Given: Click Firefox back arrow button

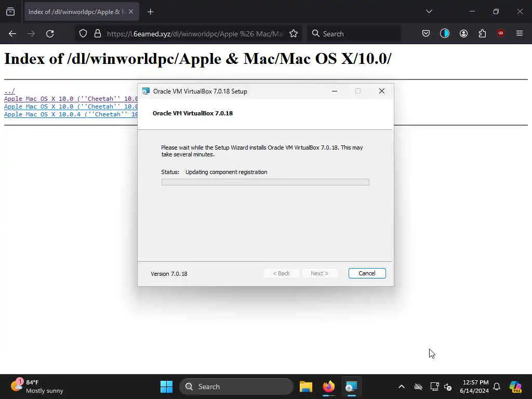Looking at the screenshot, I should (12, 34).
